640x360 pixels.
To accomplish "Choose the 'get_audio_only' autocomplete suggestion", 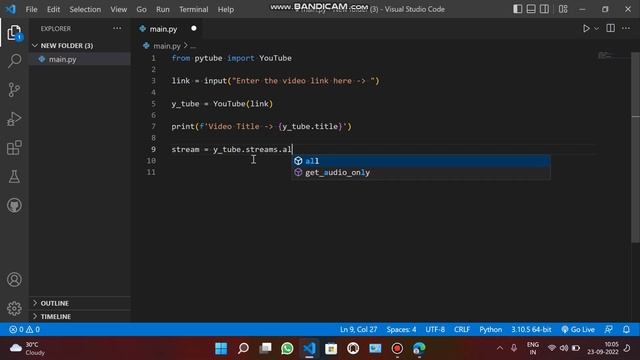I will click(x=421, y=172).
